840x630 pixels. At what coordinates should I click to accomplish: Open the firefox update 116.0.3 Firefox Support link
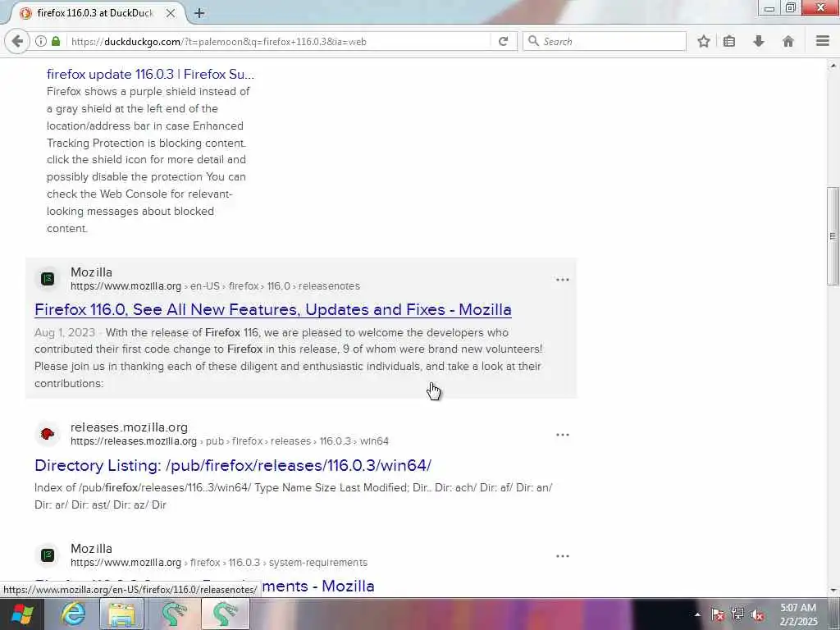click(x=151, y=74)
